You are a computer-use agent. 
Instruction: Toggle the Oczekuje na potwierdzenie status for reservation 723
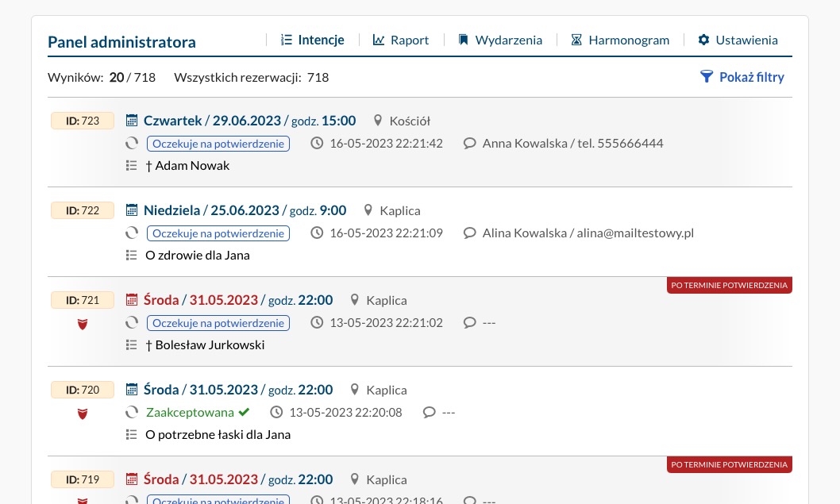coord(218,144)
